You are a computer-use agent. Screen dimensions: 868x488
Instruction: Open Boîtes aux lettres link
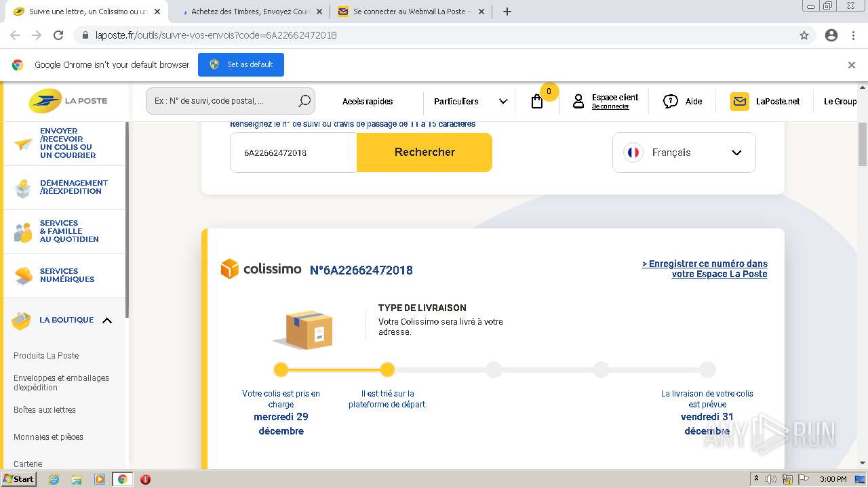pos(45,410)
